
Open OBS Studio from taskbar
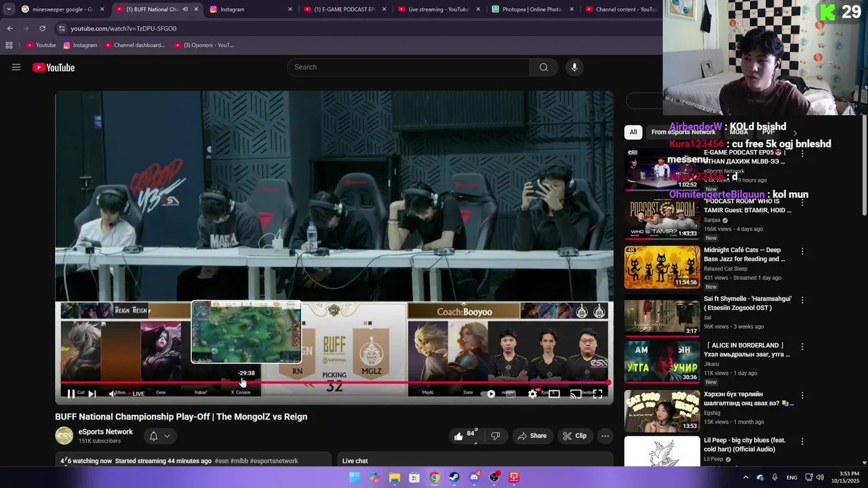tap(494, 477)
